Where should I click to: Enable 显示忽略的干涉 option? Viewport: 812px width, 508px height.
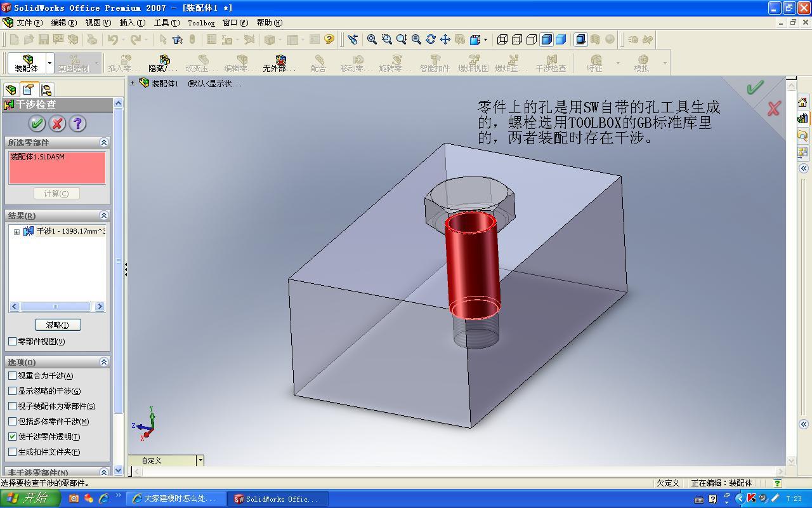[x=12, y=391]
